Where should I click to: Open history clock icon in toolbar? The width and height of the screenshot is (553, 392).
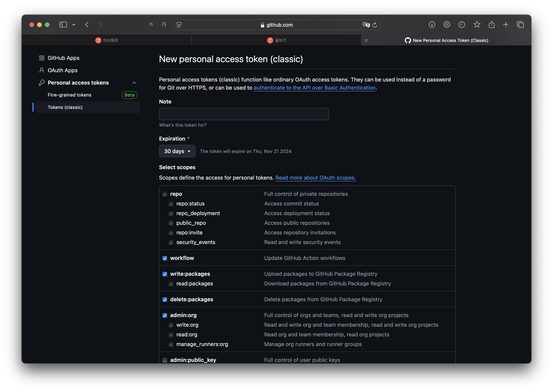click(461, 25)
